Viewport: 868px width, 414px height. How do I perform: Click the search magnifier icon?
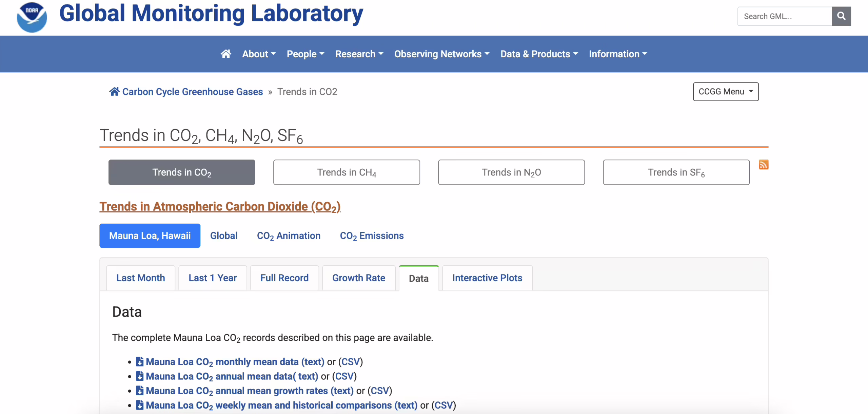click(x=841, y=16)
